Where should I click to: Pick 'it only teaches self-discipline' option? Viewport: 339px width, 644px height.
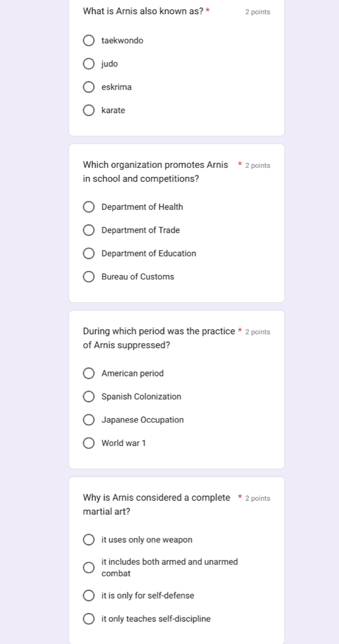click(x=89, y=619)
